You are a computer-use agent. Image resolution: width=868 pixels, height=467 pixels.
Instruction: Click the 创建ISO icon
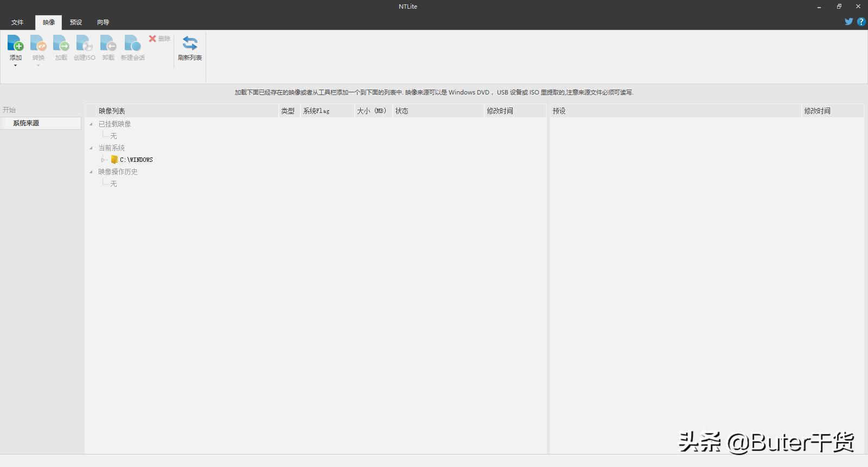pyautogui.click(x=85, y=43)
